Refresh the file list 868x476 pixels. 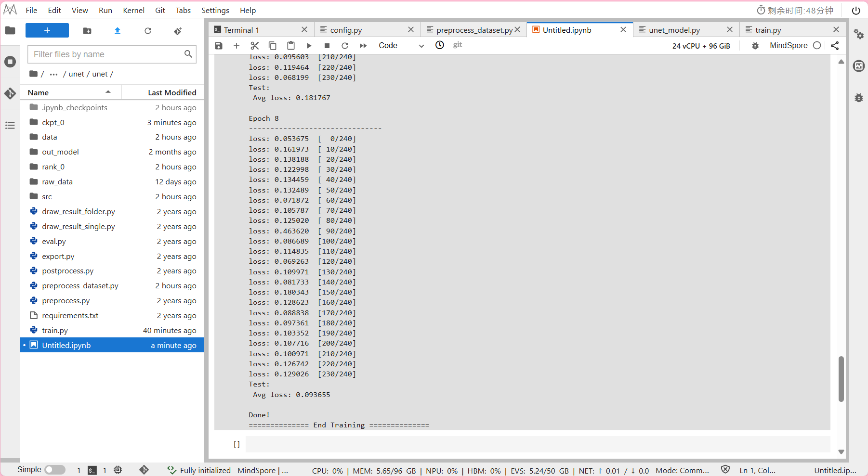pyautogui.click(x=148, y=31)
